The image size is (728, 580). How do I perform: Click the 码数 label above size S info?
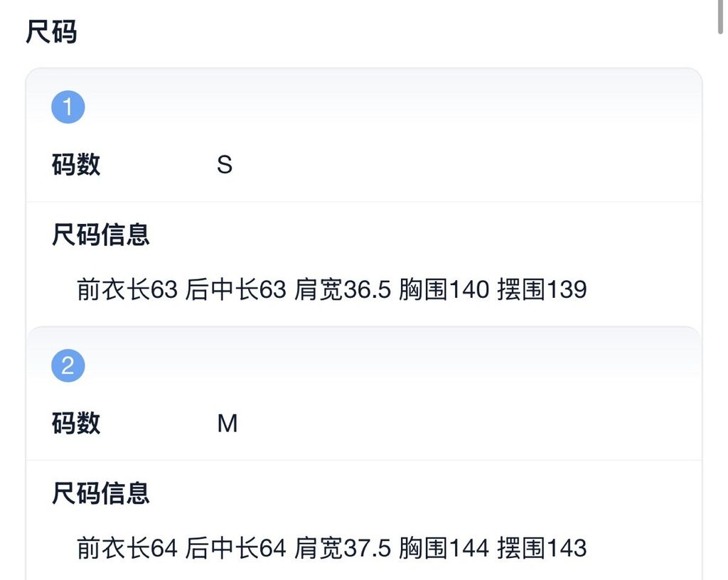(76, 165)
